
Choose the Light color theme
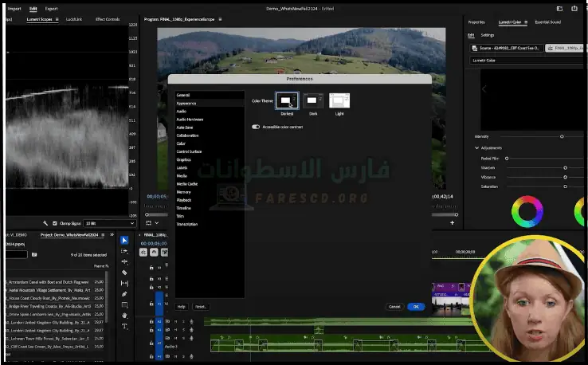point(339,100)
